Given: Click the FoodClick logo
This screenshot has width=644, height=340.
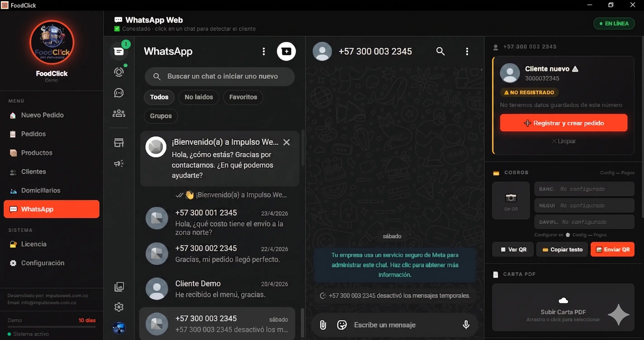Looking at the screenshot, I should coord(52,42).
